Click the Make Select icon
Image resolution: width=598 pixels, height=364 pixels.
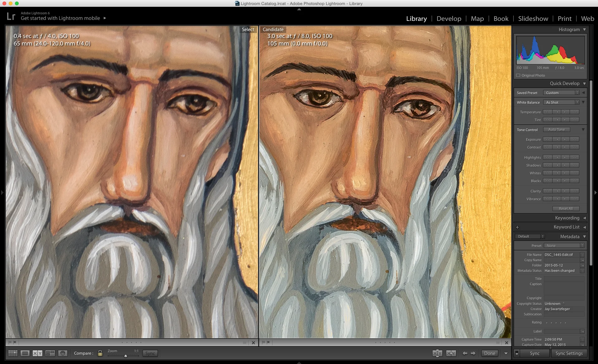click(451, 353)
